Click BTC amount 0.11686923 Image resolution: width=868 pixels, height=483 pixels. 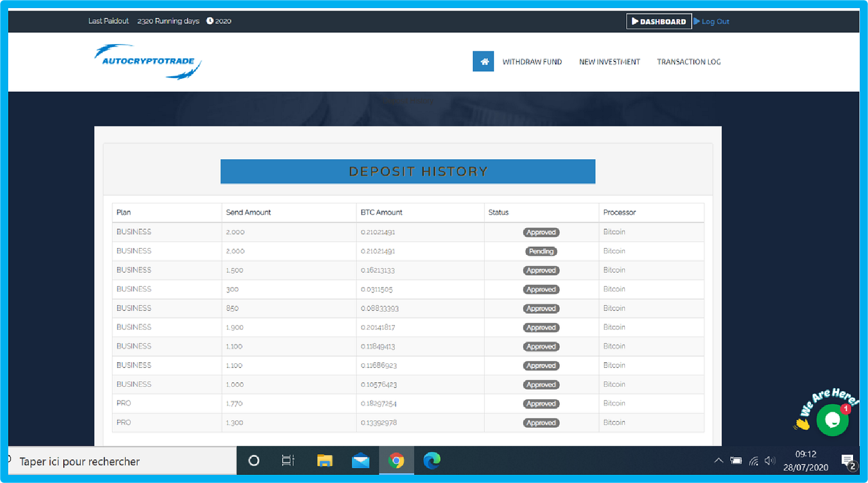click(379, 366)
